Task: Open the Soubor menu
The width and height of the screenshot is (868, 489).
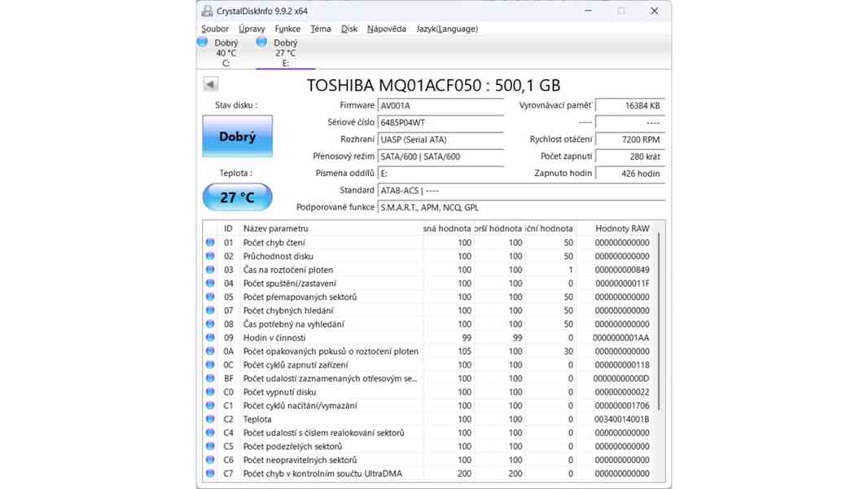Action: pyautogui.click(x=215, y=29)
